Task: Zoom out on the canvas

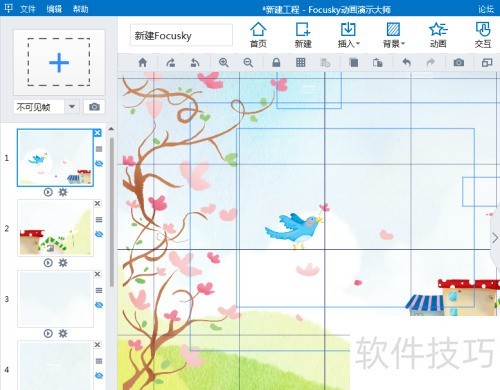Action: pos(248,62)
